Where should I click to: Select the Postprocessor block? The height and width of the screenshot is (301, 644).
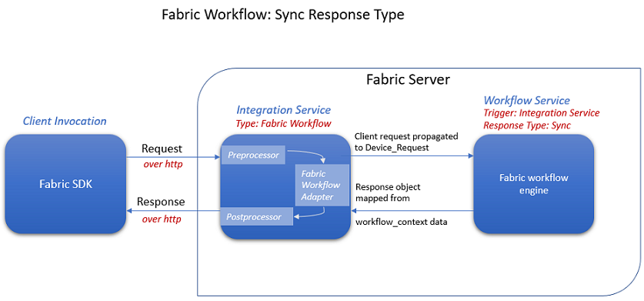(x=257, y=216)
